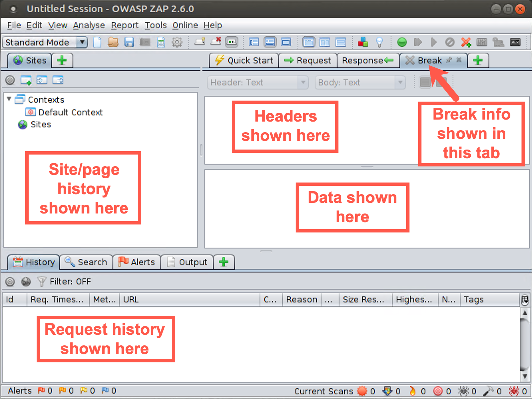Open the Header: Text view dropdown
This screenshot has height=399, width=532.
tap(258, 82)
